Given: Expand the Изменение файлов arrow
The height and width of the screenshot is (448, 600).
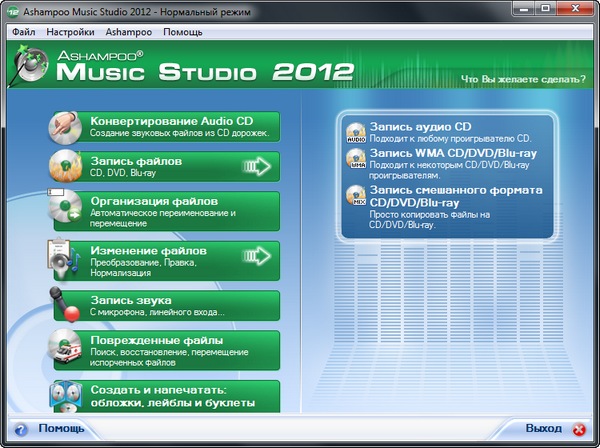Looking at the screenshot, I should 258,258.
